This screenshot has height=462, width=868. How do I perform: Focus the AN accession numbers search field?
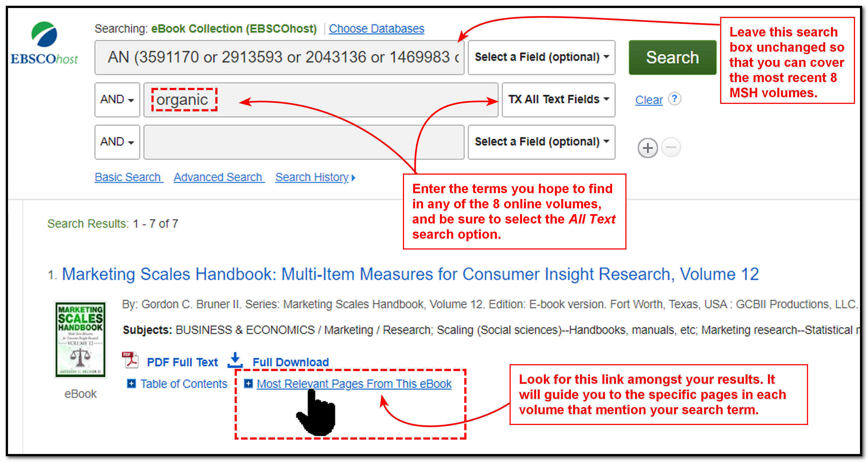(x=279, y=57)
